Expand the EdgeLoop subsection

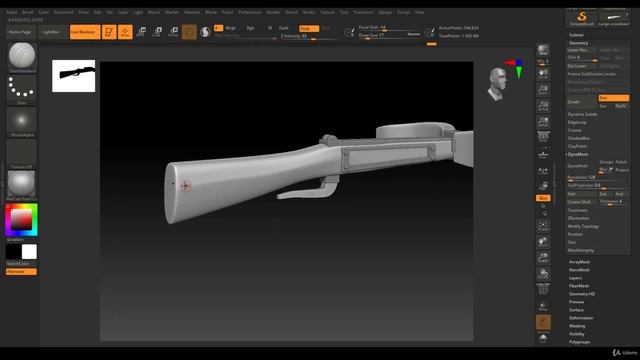point(577,122)
